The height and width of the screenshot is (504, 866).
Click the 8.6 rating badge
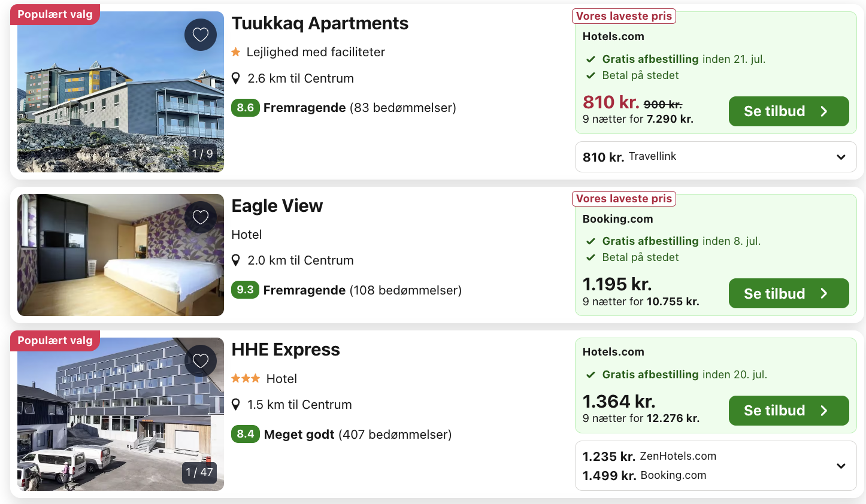[x=246, y=108]
